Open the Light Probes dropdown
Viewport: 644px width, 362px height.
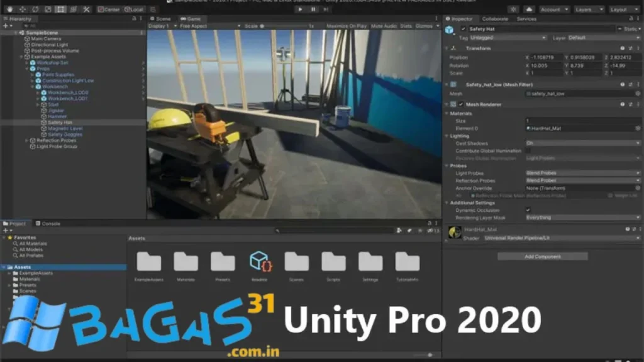[x=583, y=173]
